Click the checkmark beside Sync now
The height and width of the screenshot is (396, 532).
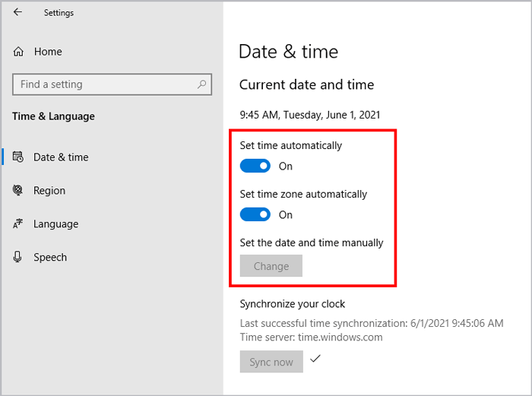click(315, 360)
